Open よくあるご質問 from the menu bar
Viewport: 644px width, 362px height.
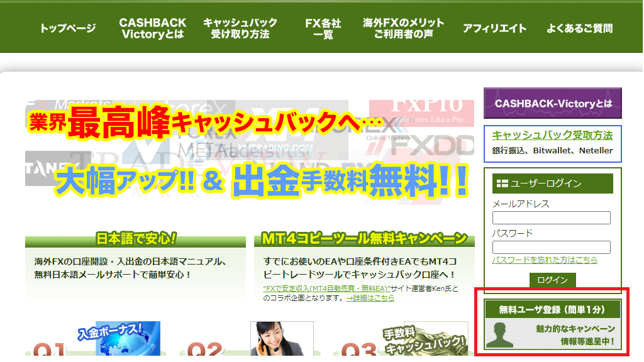click(x=579, y=28)
